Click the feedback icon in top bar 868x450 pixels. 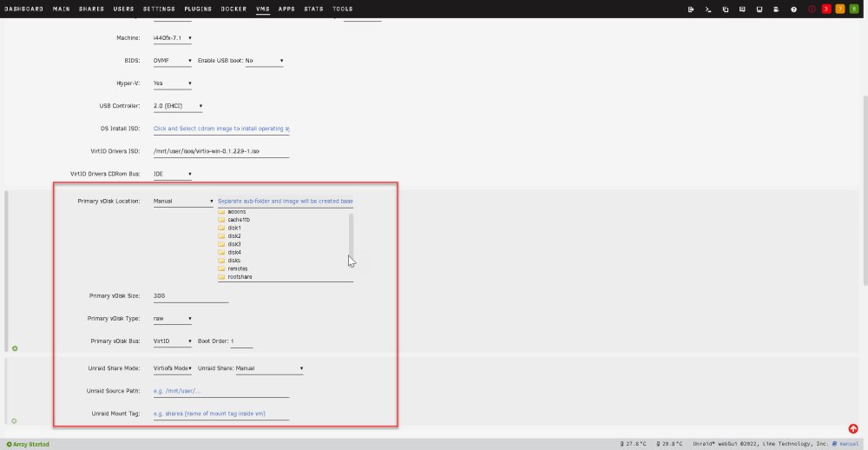pos(742,10)
